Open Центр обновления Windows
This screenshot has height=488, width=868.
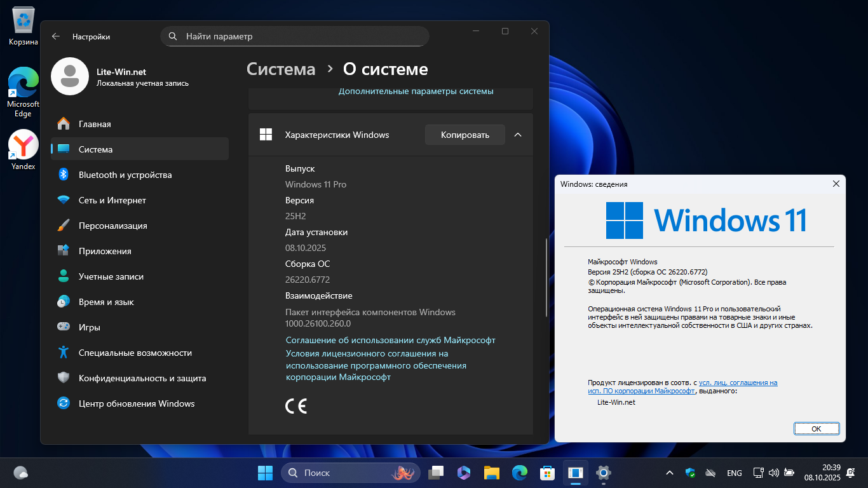(x=136, y=403)
